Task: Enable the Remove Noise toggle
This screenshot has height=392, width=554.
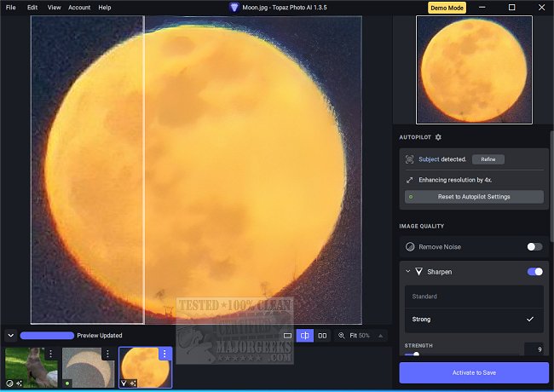Action: point(534,247)
